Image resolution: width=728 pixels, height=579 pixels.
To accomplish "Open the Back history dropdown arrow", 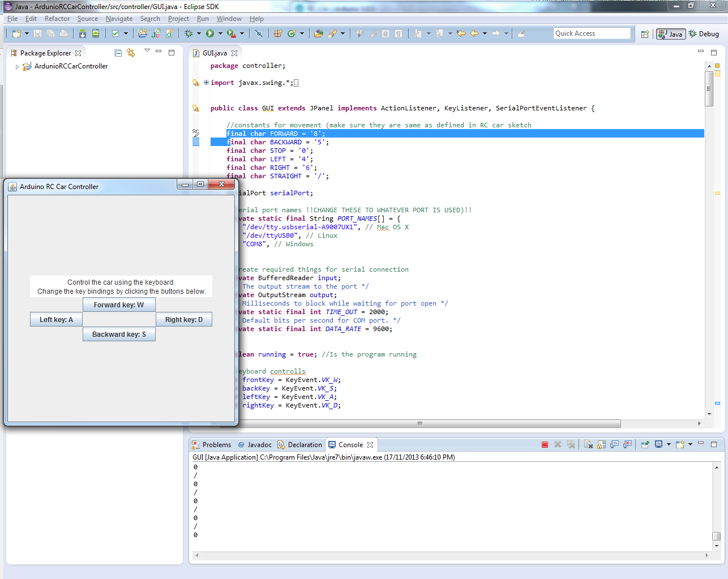I will coord(485,34).
